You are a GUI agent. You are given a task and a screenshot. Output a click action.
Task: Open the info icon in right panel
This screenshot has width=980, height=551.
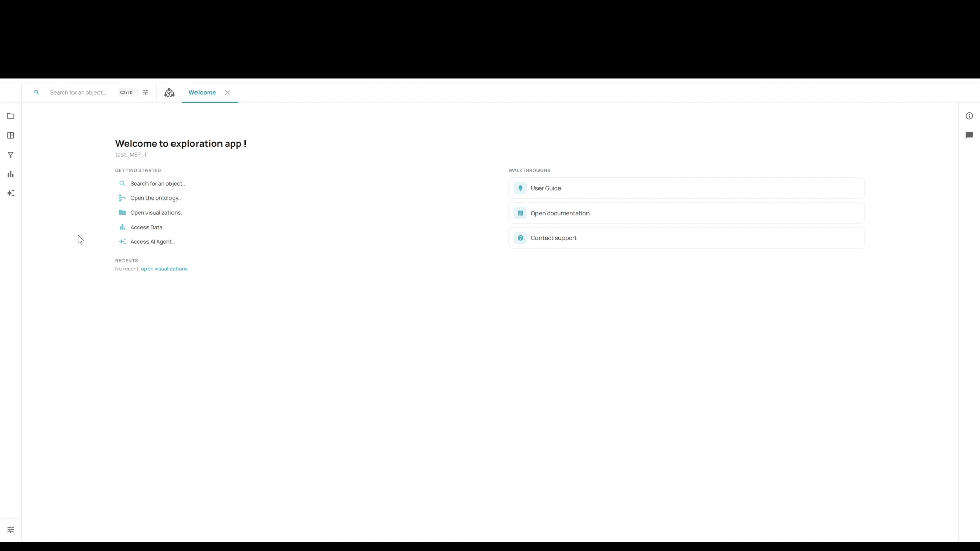tap(969, 116)
